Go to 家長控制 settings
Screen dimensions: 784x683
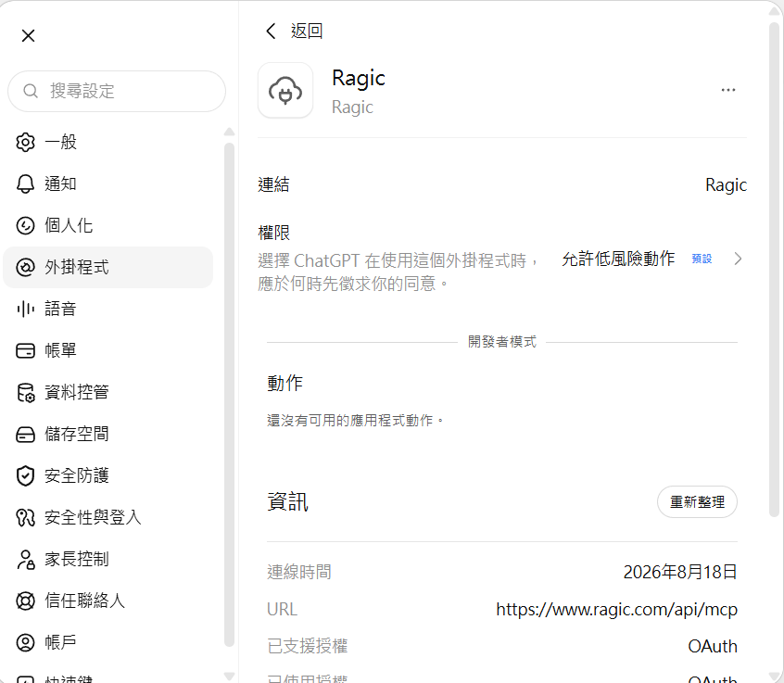click(108, 559)
